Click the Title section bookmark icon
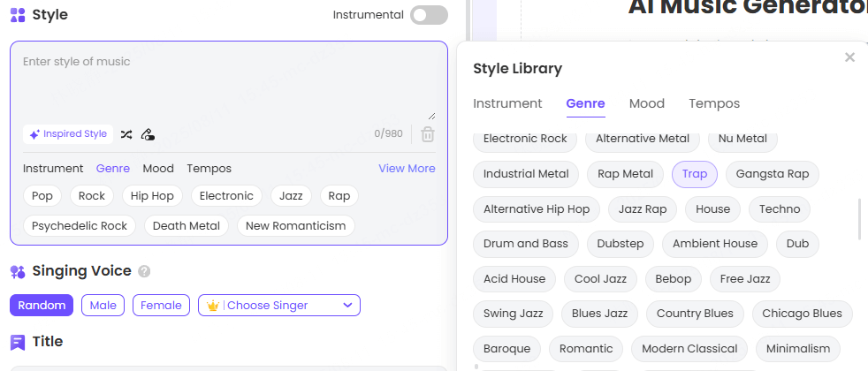 click(x=18, y=342)
